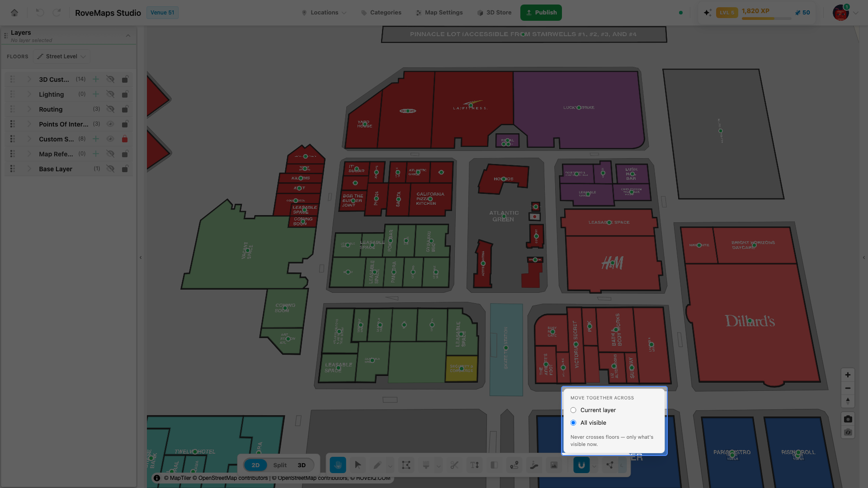Choose the arrow select tool
Image resolution: width=868 pixels, height=488 pixels.
[358, 465]
